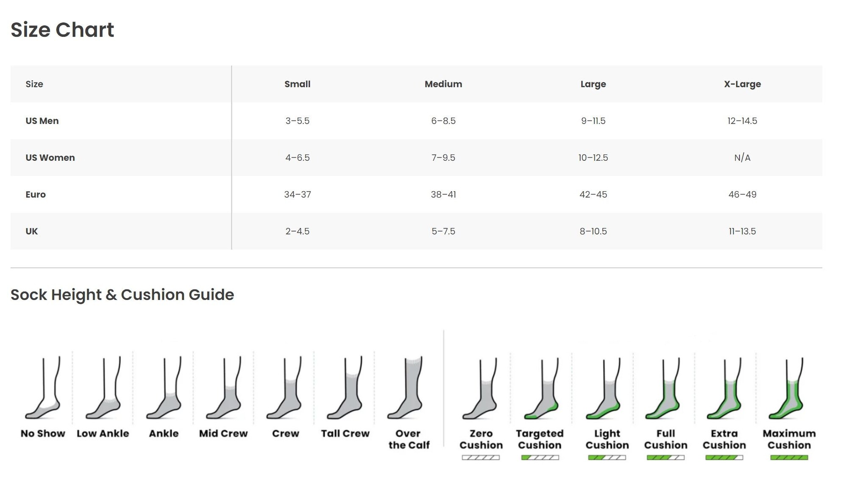Screen dimensions: 868x495
Task: Click the N/A cell for US Women
Action: pos(742,158)
